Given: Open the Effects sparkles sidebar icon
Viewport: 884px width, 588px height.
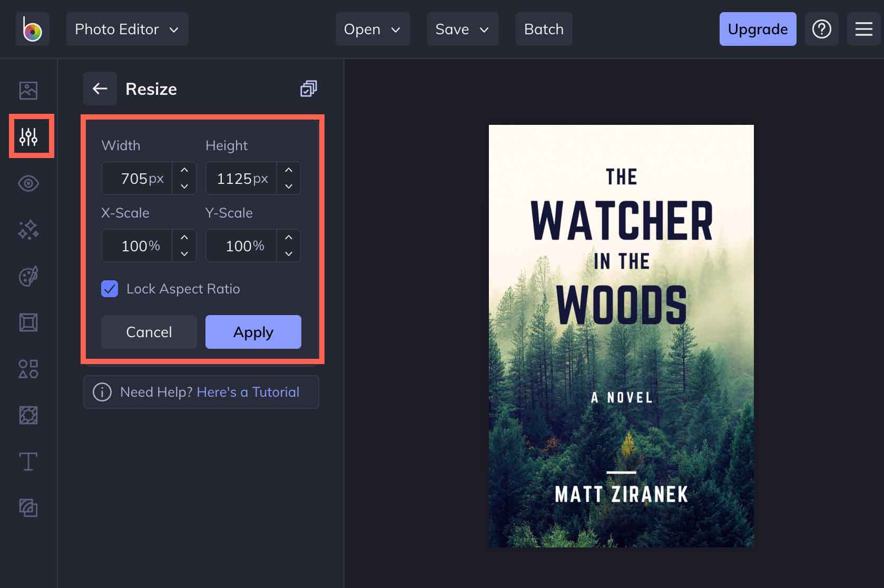Looking at the screenshot, I should tap(28, 230).
